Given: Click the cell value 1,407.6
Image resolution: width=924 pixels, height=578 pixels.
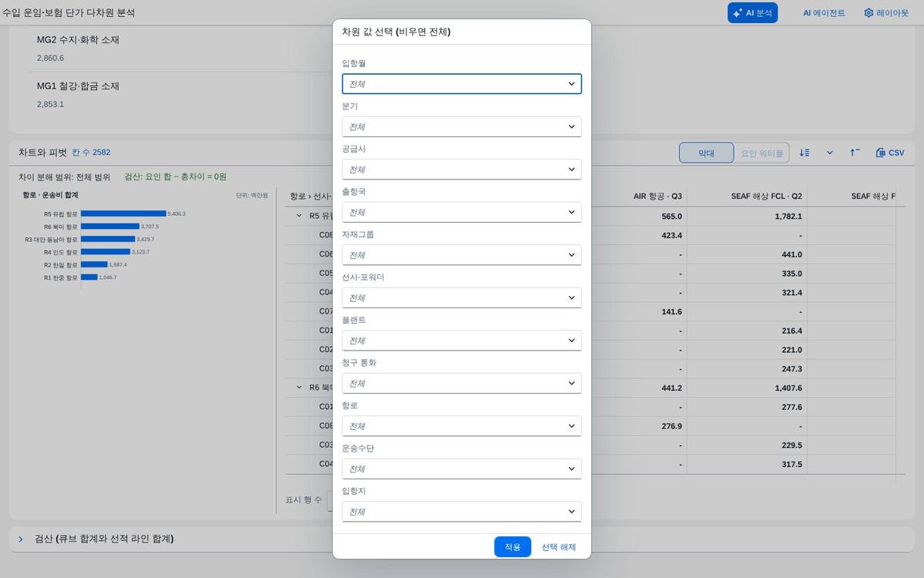Looking at the screenshot, I should click(788, 388).
